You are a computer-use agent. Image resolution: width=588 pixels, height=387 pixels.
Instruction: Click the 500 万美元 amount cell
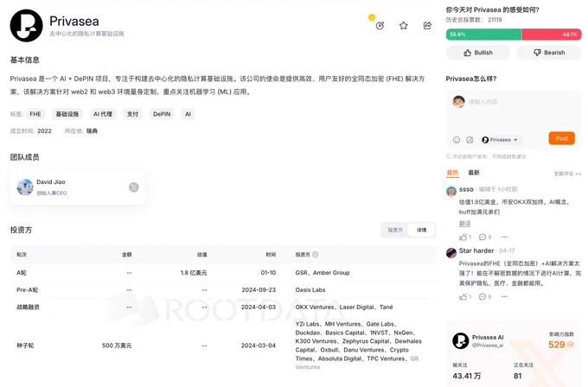pyautogui.click(x=117, y=346)
